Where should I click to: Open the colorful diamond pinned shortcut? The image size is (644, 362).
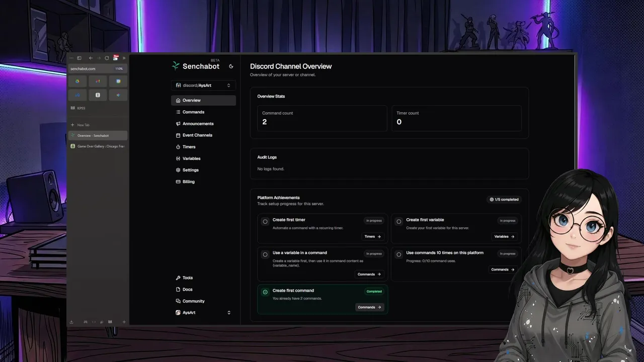coord(118,95)
